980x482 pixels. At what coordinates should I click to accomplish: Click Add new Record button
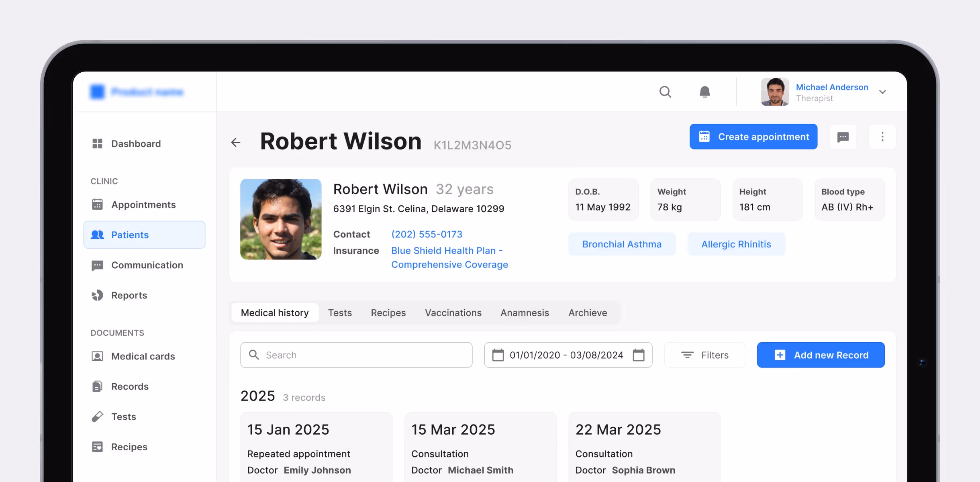[x=821, y=355]
